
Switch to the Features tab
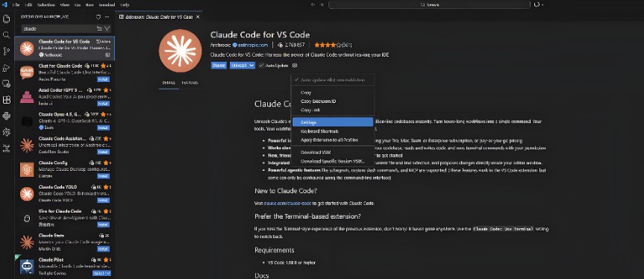click(x=190, y=83)
